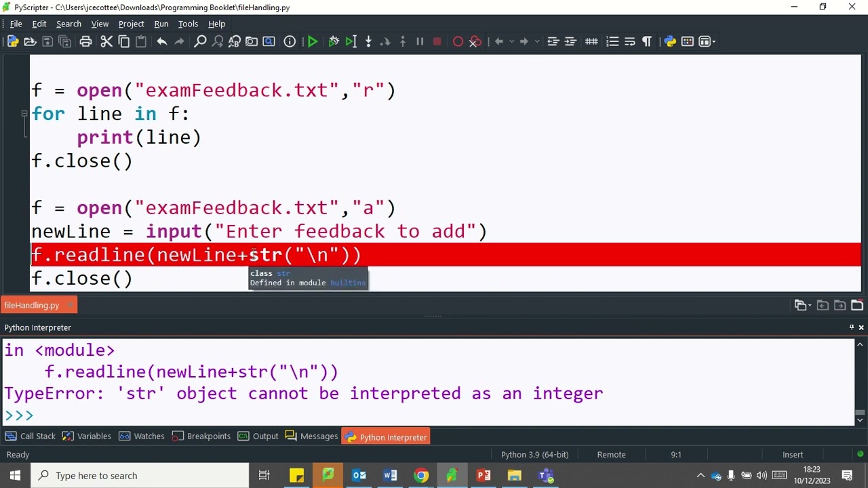Screen dimensions: 868x488
Task: Open the forward navigation history dropdown arrow
Action: [x=537, y=41]
